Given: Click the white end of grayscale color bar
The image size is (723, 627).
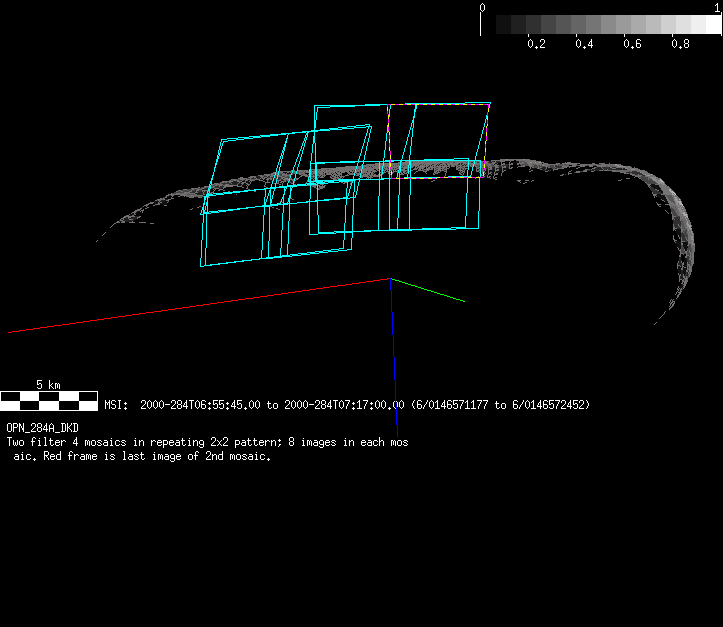Looking at the screenshot, I should (713, 24).
